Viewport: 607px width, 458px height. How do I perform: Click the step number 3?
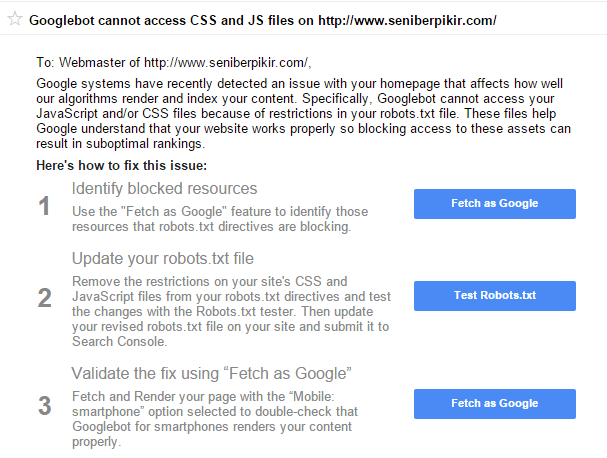(45, 406)
